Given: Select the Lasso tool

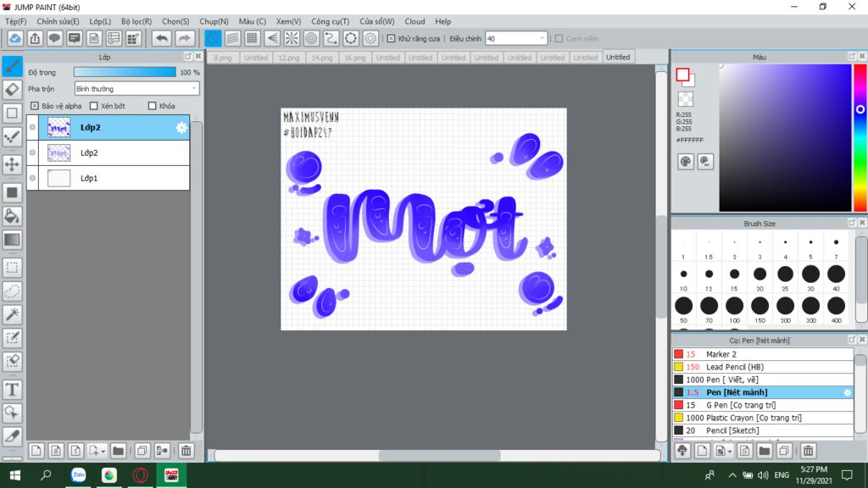Looking at the screenshot, I should click(x=12, y=291).
